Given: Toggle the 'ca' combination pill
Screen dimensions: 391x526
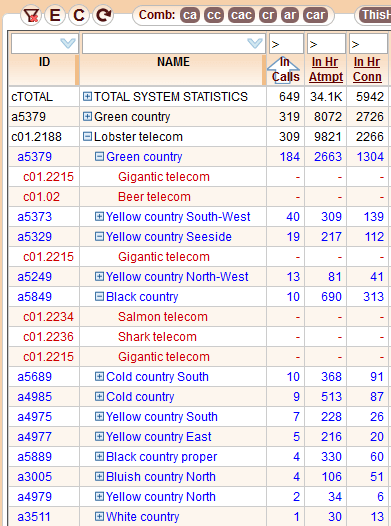Looking at the screenshot, I should pos(190,15).
